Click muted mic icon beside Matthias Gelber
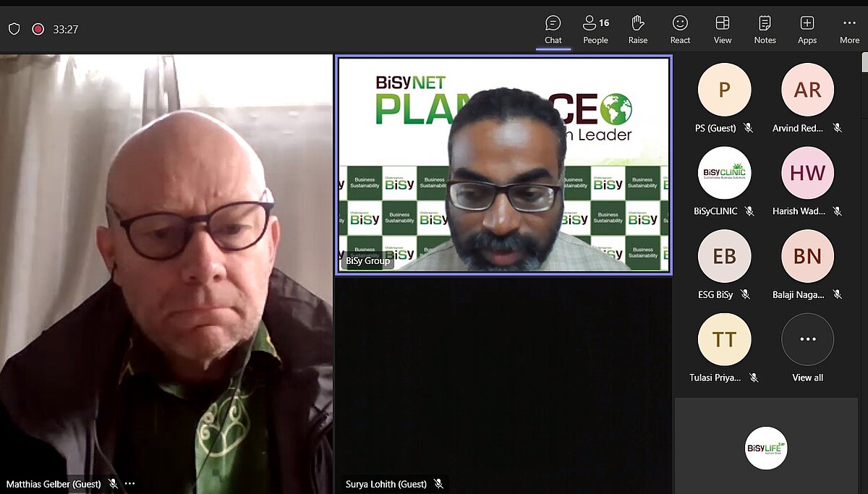 pos(113,483)
